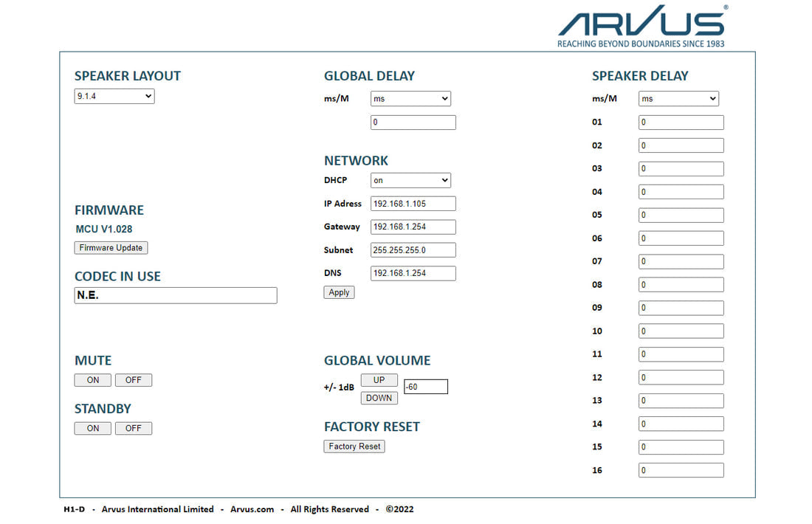
Task: Click into the Gateway address field
Action: click(413, 227)
